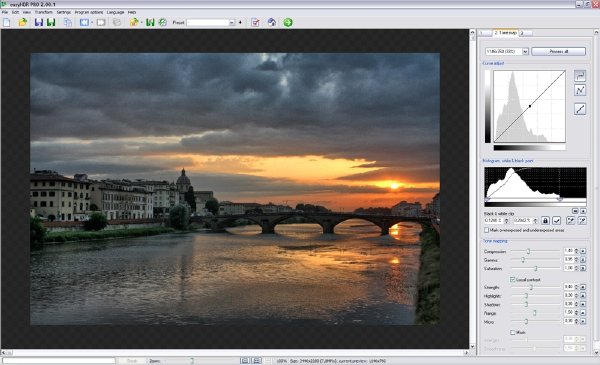Image resolution: width=600 pixels, height=365 pixels.
Task: Click the straight line curve reset icon
Action: click(x=580, y=109)
